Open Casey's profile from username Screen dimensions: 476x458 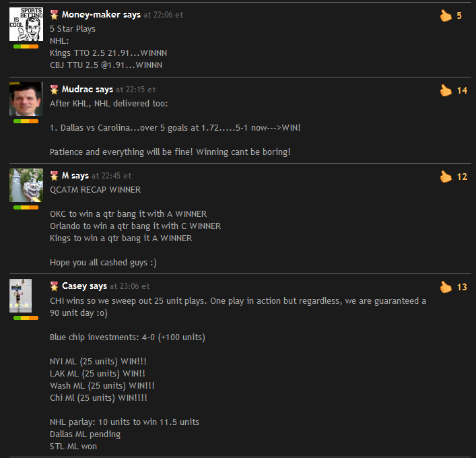(74, 286)
